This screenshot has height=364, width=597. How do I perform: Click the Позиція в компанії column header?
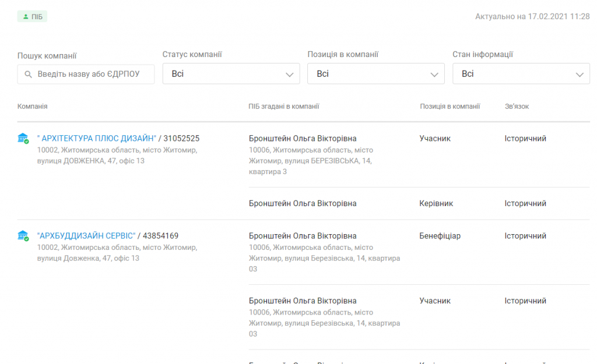[449, 107]
